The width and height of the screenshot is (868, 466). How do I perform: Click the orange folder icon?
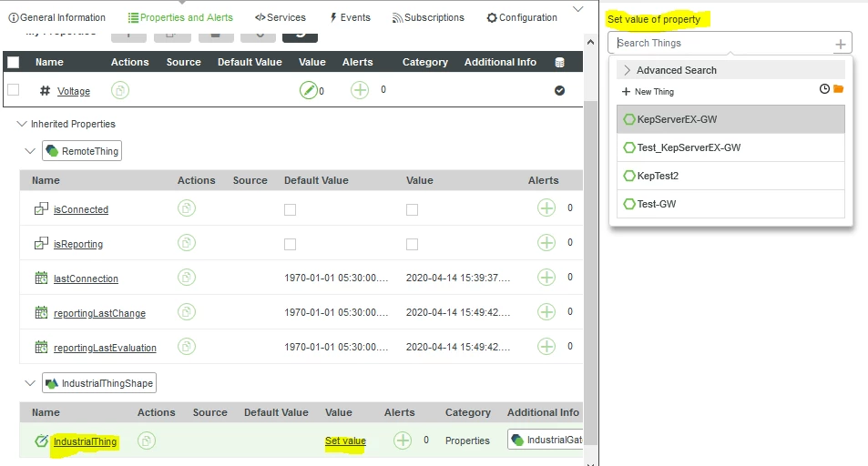(838, 88)
